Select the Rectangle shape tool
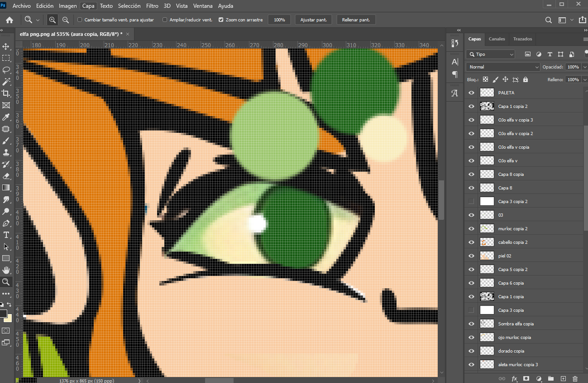 point(6,258)
